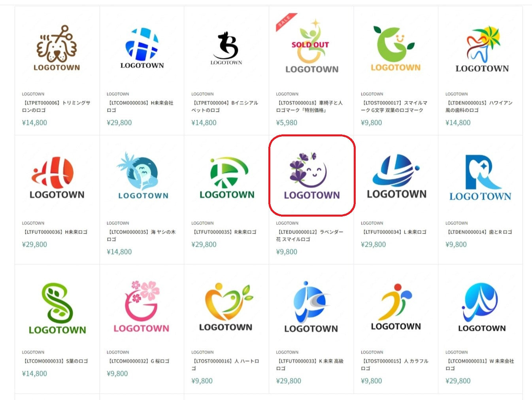Image resolution: width=532 pixels, height=400 pixels.
Task: Open the LTOST0000016 heart people logo link
Action: [x=225, y=364]
